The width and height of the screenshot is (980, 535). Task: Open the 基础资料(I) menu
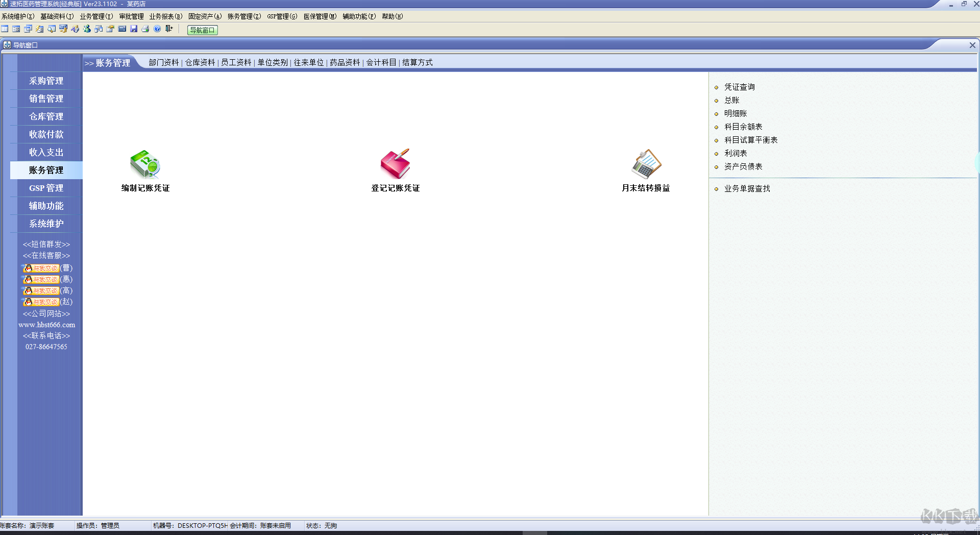pyautogui.click(x=57, y=16)
